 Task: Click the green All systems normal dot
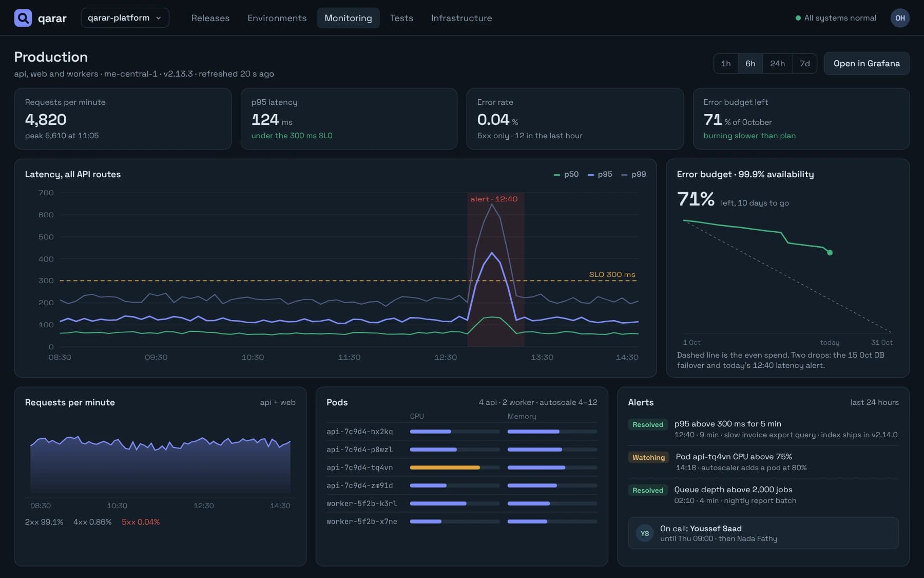[x=798, y=18]
